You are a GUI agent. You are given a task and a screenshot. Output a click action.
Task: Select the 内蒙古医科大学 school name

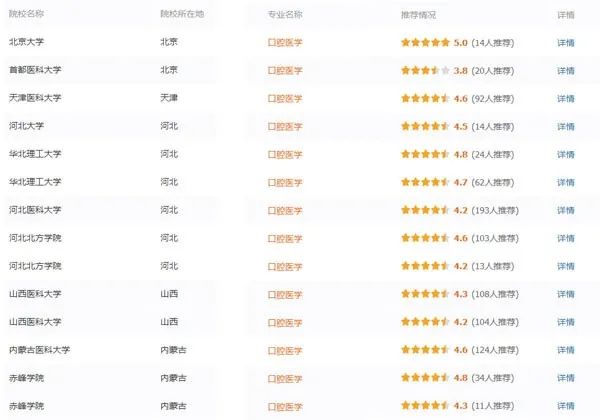(39, 350)
